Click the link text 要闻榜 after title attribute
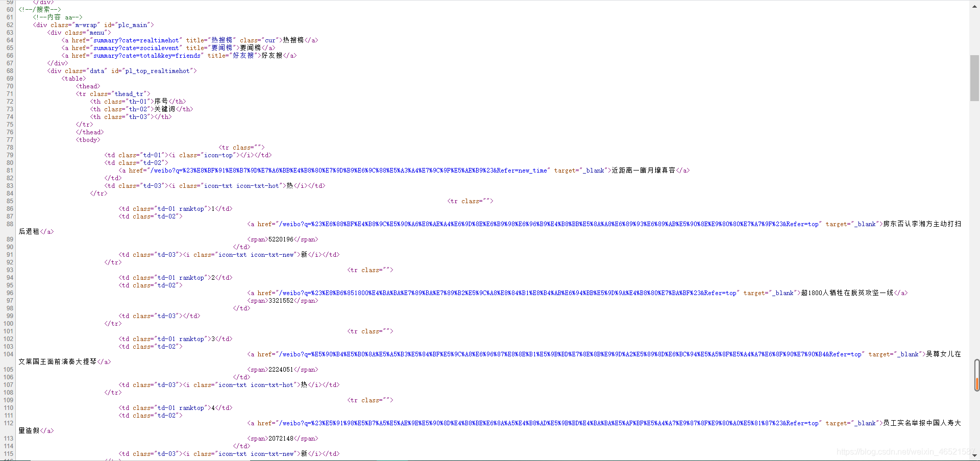 (251, 48)
